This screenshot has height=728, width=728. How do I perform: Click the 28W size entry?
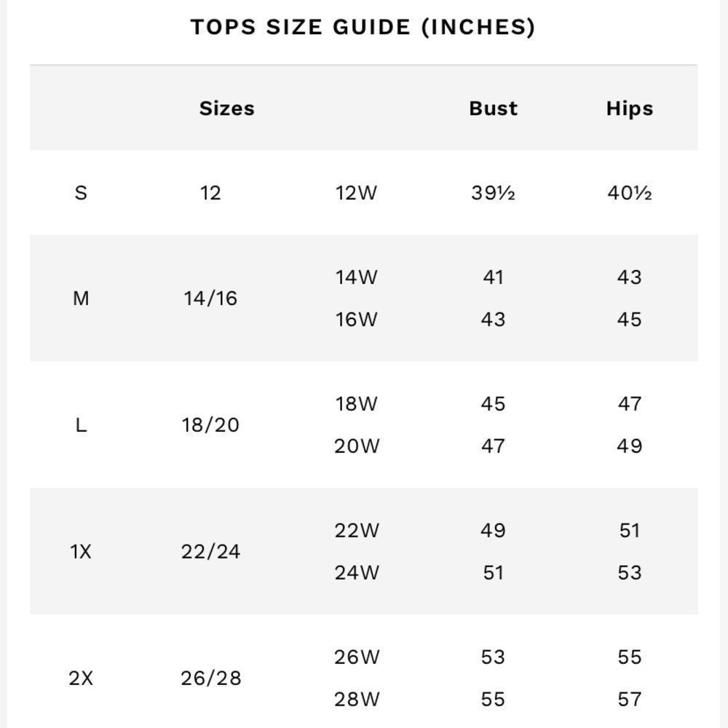point(357,699)
